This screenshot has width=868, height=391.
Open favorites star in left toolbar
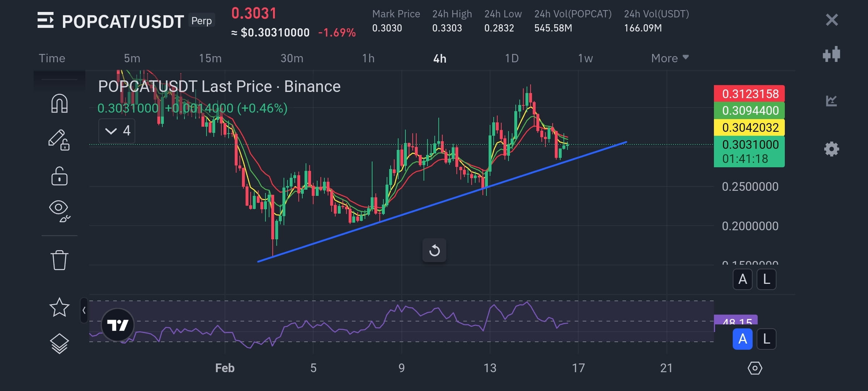click(59, 307)
